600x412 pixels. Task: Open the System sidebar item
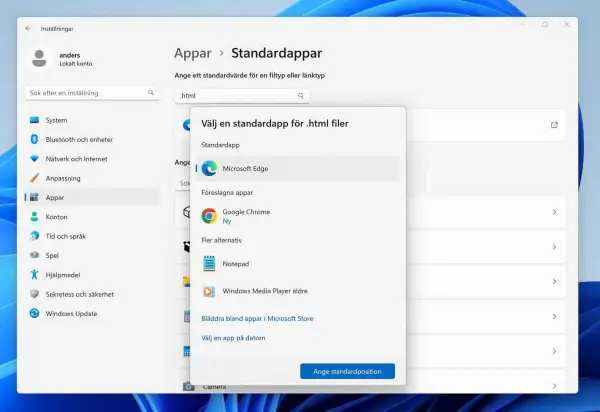coord(92,120)
